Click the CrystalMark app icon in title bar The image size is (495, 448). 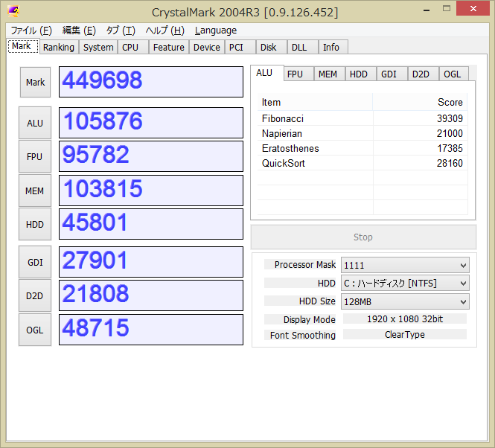point(13,12)
